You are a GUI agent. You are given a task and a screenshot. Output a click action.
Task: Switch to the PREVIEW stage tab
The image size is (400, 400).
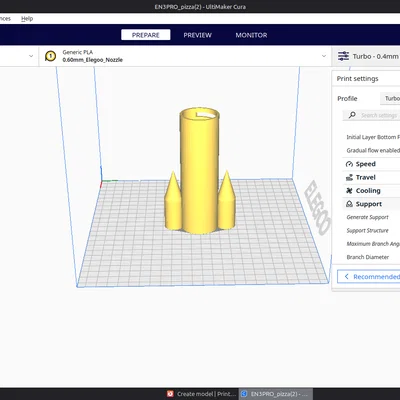pos(197,35)
